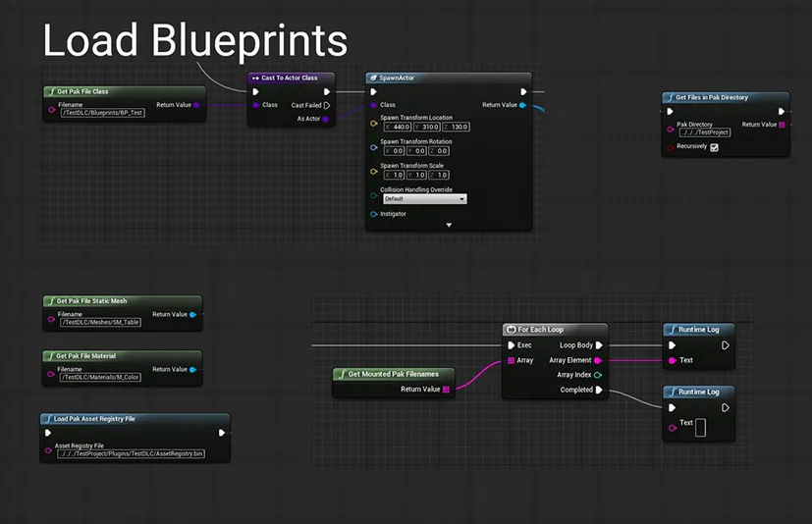The image size is (812, 524).
Task: Click the Spawn Transform Scale pin
Action: 374,172
